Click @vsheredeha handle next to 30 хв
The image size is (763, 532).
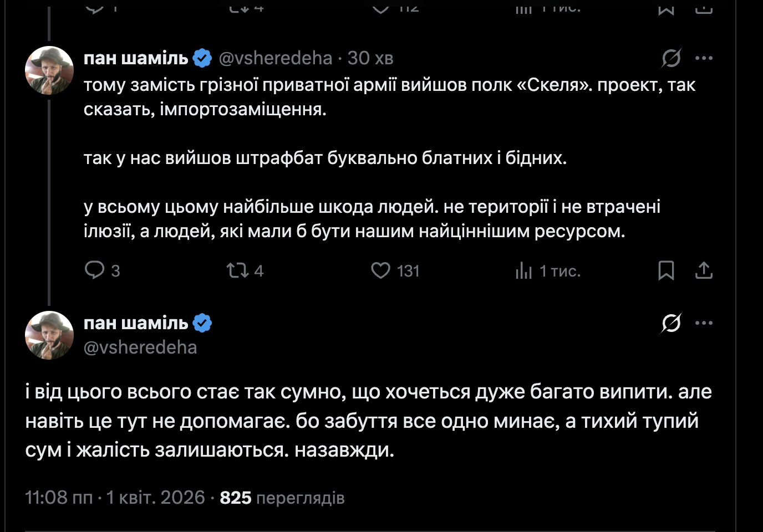[x=275, y=58]
